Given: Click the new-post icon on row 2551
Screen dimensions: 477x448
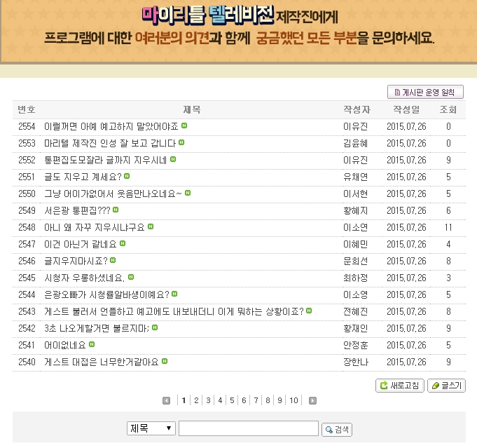Looking at the screenshot, I should click(x=127, y=176).
